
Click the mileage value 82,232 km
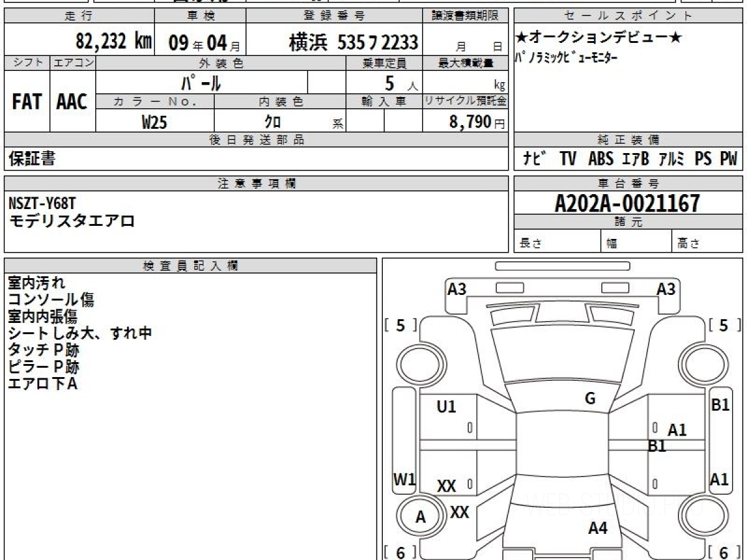point(114,42)
